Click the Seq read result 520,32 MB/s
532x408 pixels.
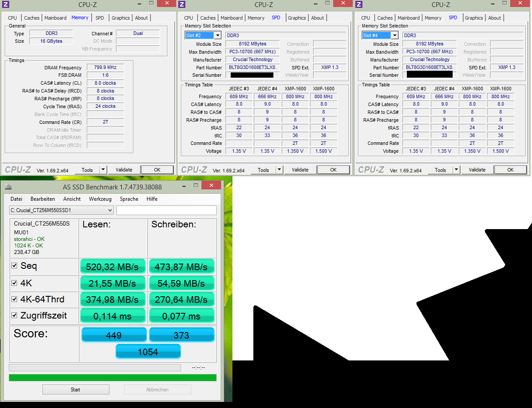(x=113, y=267)
